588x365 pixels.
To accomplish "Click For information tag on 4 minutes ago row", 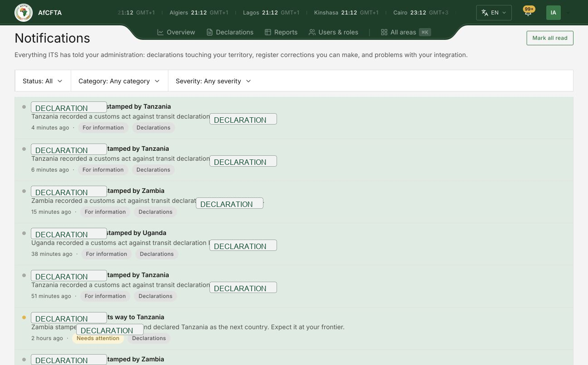I will click(103, 128).
